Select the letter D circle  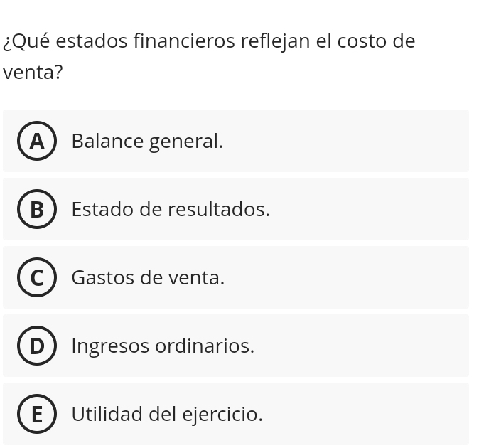(x=36, y=346)
